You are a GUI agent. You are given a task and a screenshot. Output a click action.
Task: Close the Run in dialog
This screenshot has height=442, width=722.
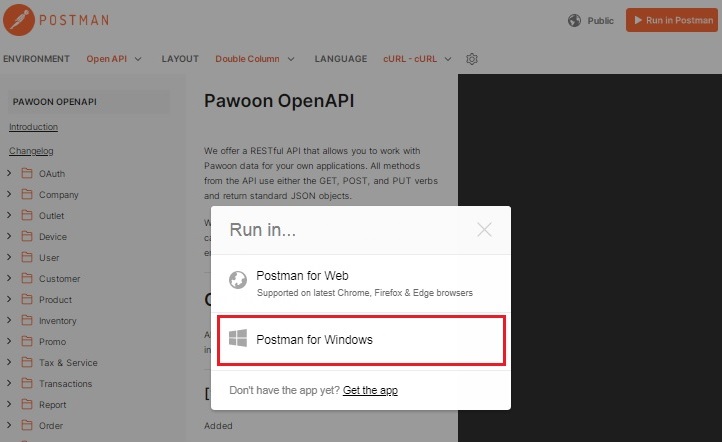pos(484,229)
